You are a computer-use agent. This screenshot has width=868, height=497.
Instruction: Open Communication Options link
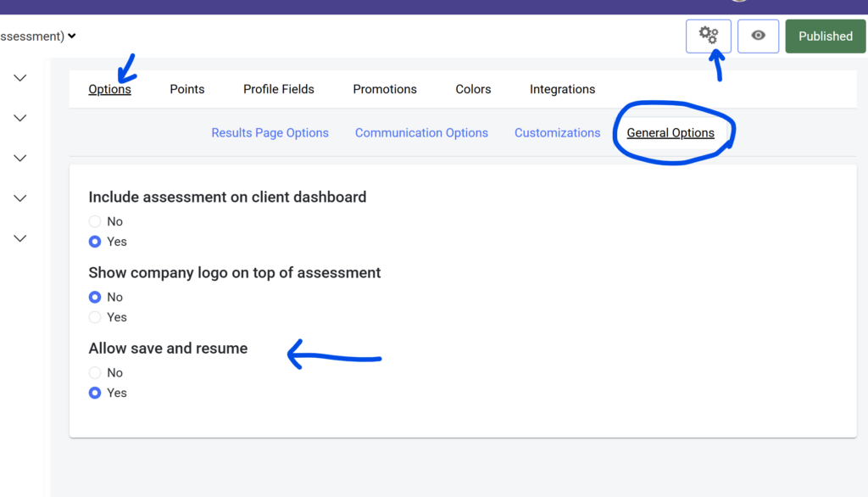(x=421, y=133)
